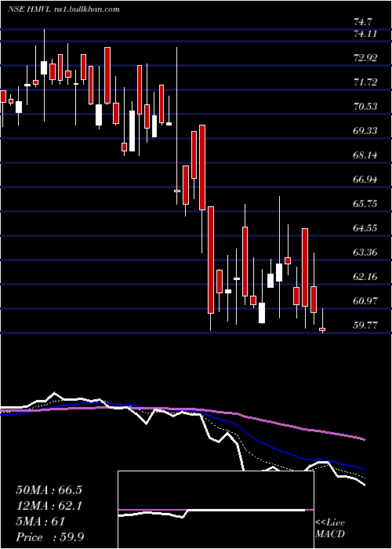Image resolution: width=392 pixels, height=549 pixels.
Task: Click the '50MA : 66.5' reading
Action: (49, 490)
